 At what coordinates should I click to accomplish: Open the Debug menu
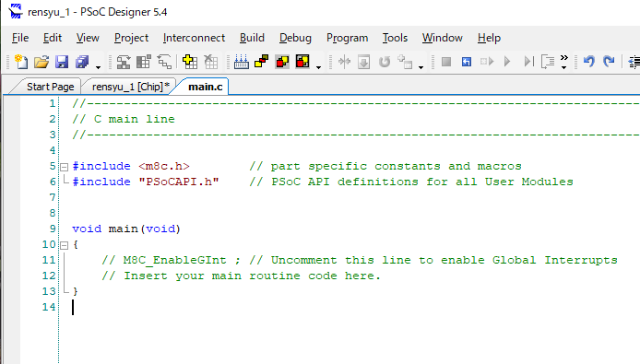click(295, 38)
